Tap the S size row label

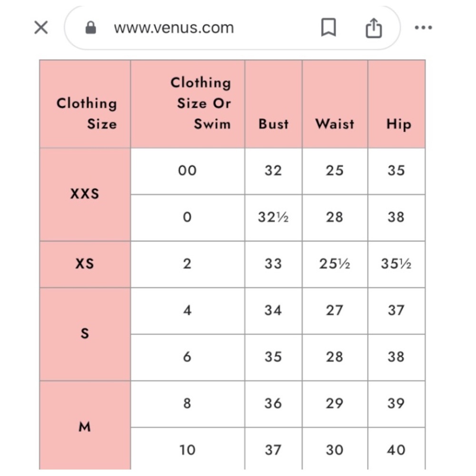pyautogui.click(x=85, y=334)
